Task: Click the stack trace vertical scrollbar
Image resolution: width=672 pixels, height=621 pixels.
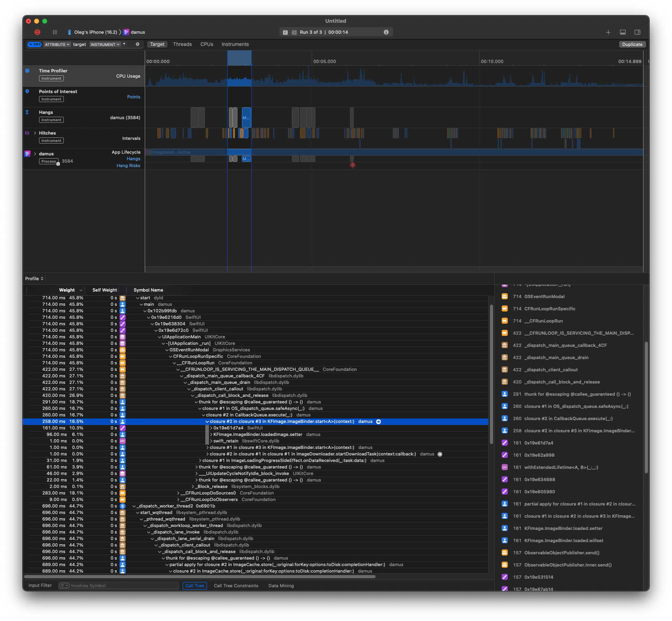Action: tap(646, 407)
